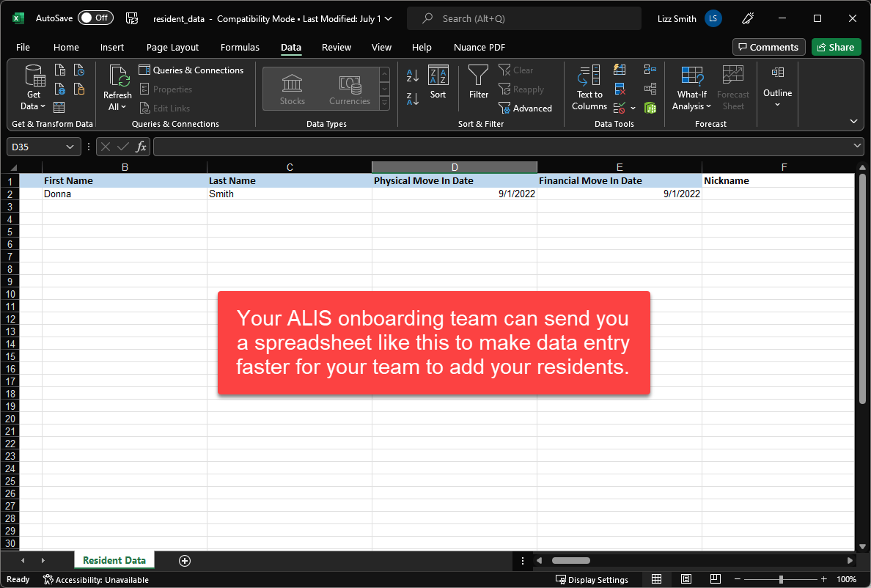
Task: Click Clear filter
Action: pos(516,70)
